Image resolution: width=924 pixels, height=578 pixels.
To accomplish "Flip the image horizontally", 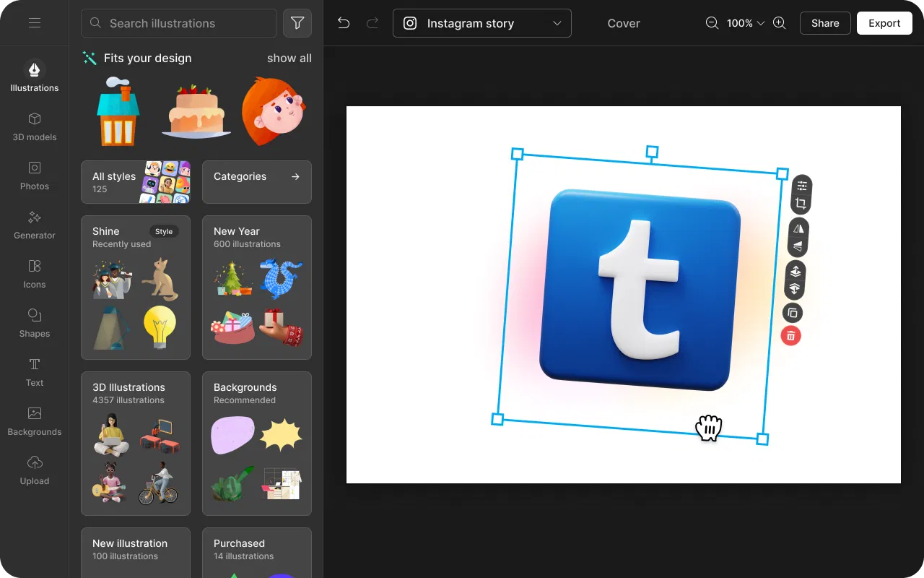I will tap(798, 228).
